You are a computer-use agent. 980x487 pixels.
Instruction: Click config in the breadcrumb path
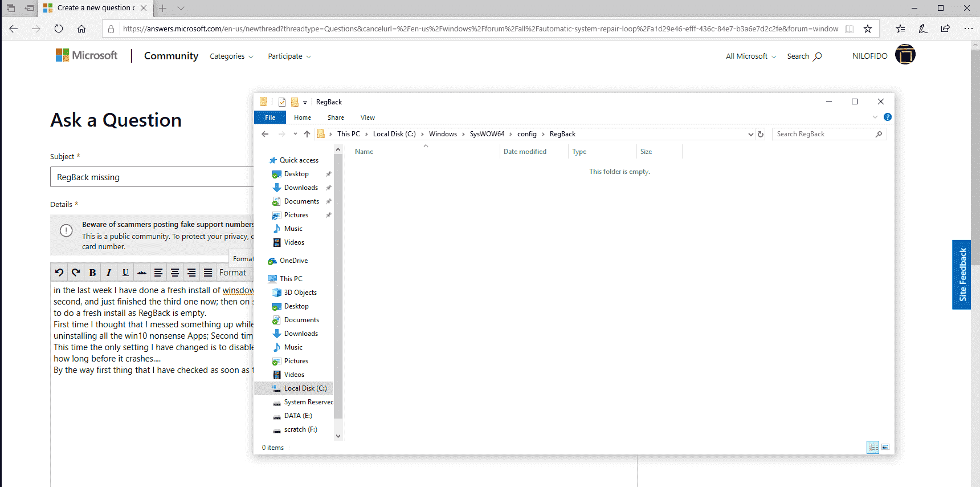527,134
